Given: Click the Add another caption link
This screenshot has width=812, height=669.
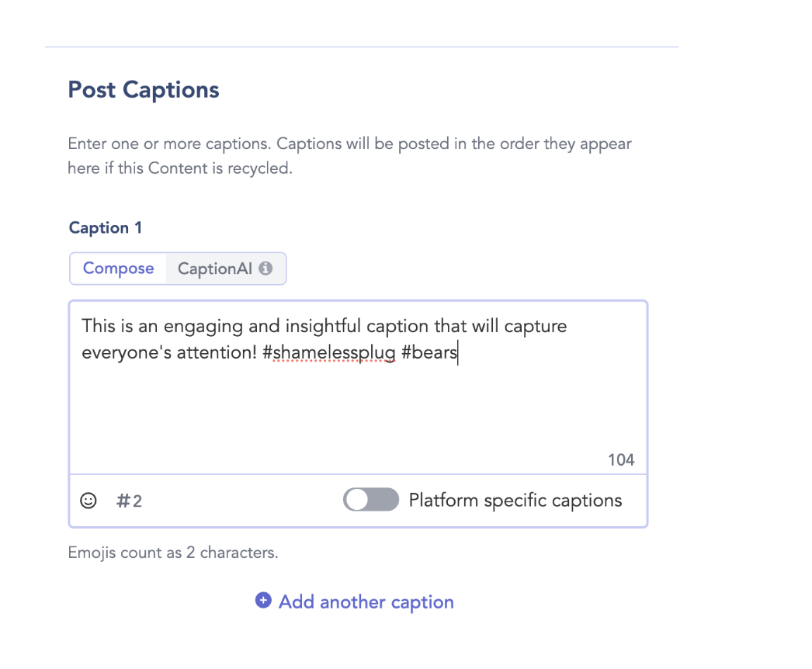Looking at the screenshot, I should pyautogui.click(x=366, y=601).
